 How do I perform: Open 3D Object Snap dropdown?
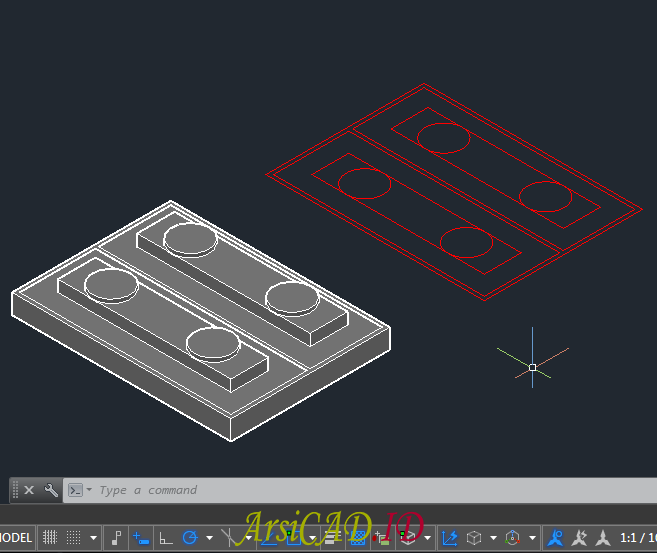(427, 537)
